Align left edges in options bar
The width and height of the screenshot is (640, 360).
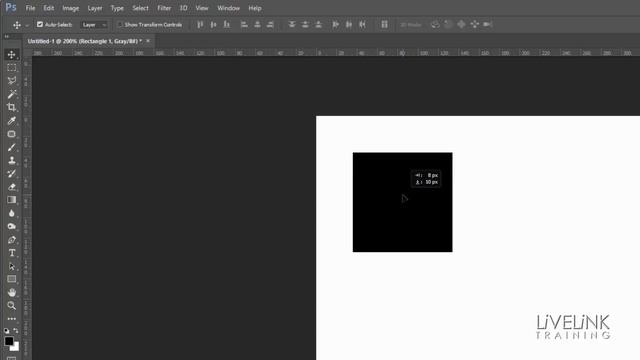point(244,24)
